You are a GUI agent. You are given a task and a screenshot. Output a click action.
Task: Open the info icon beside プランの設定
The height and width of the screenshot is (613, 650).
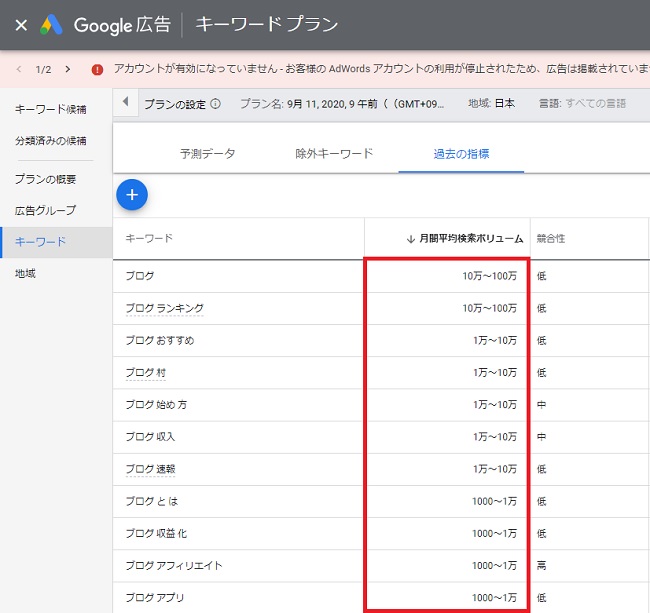coord(215,103)
